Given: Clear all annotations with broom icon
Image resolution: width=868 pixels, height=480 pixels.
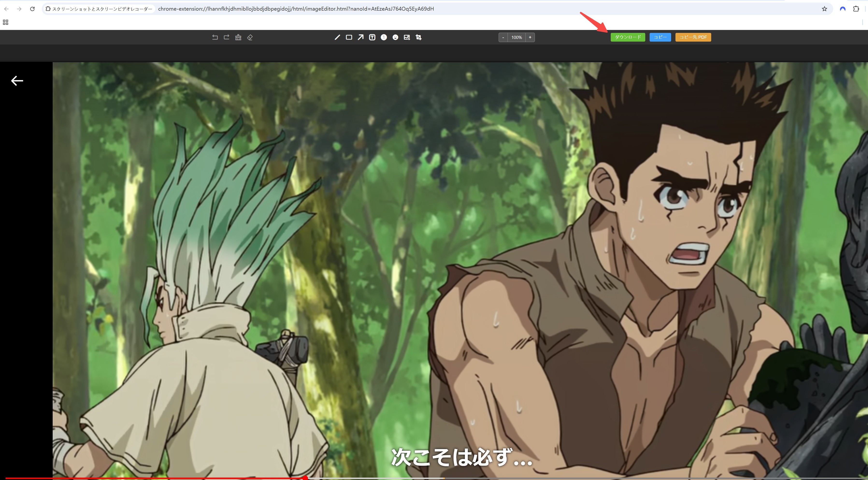Looking at the screenshot, I should coord(238,37).
